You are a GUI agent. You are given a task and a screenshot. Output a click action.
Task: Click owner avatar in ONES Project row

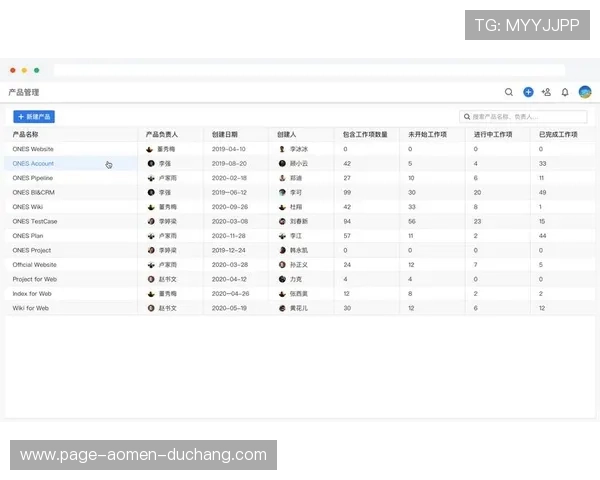151,250
